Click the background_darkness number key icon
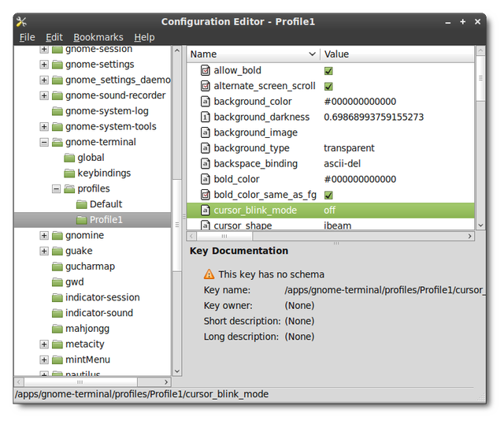 coord(206,117)
